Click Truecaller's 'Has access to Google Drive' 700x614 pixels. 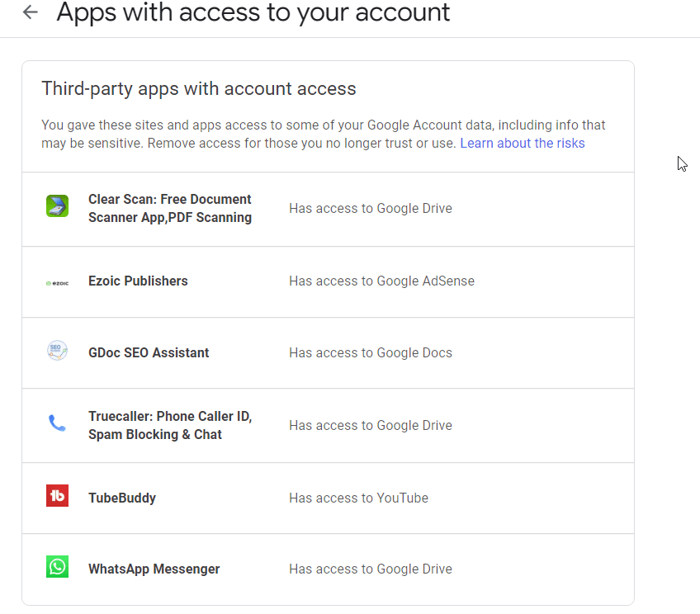pos(371,425)
